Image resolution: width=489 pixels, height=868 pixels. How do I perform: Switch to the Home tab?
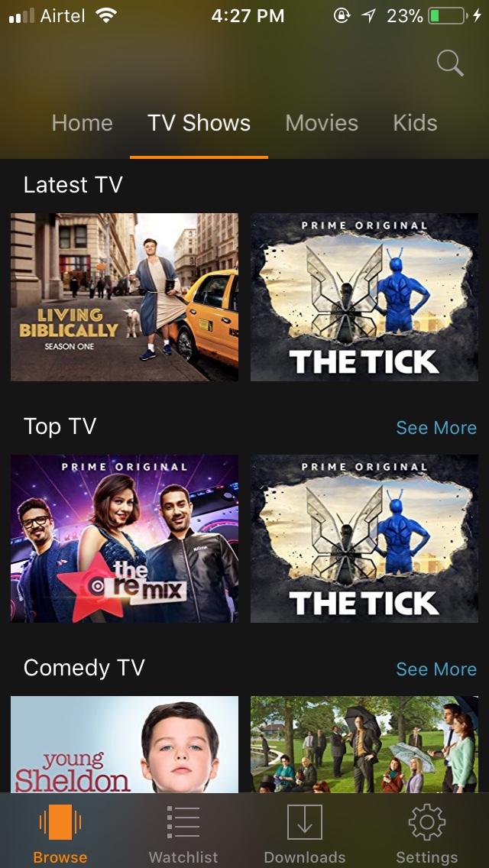[82, 123]
